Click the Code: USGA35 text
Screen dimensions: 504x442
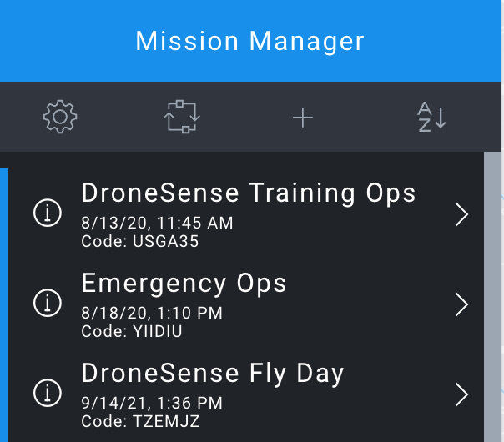pyautogui.click(x=140, y=241)
